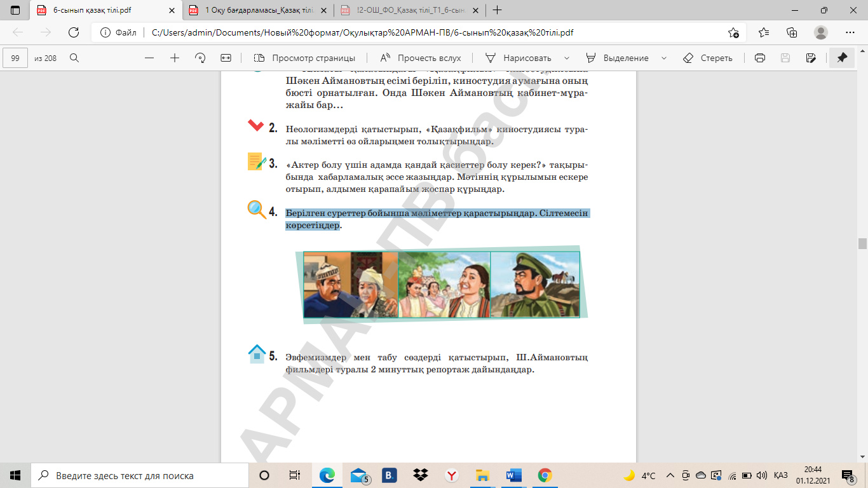The image size is (868, 488).
Task: Open the "Просмотр страницы" page view option
Action: pos(304,58)
